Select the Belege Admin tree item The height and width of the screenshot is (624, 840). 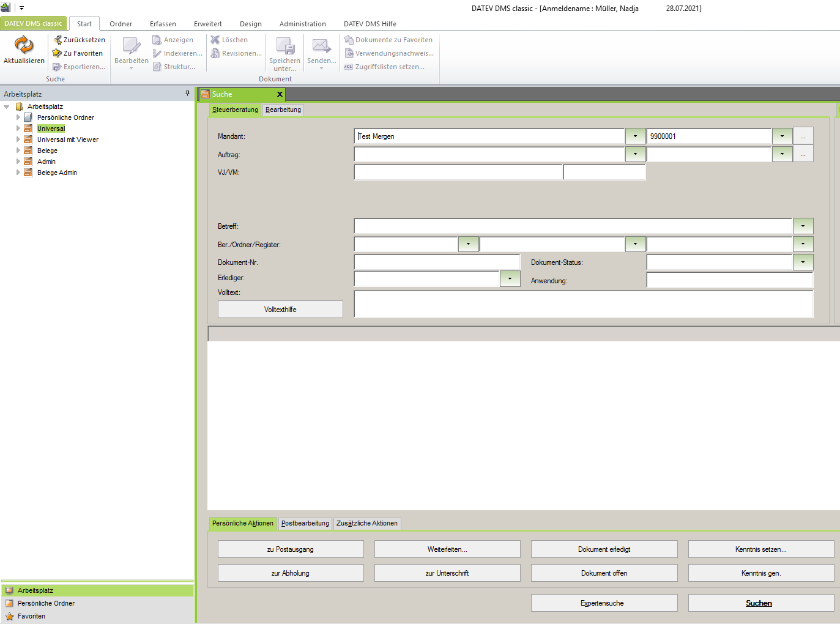point(57,173)
